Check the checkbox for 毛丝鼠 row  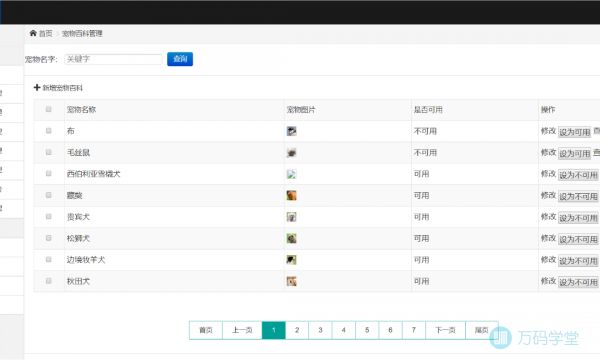click(x=49, y=152)
